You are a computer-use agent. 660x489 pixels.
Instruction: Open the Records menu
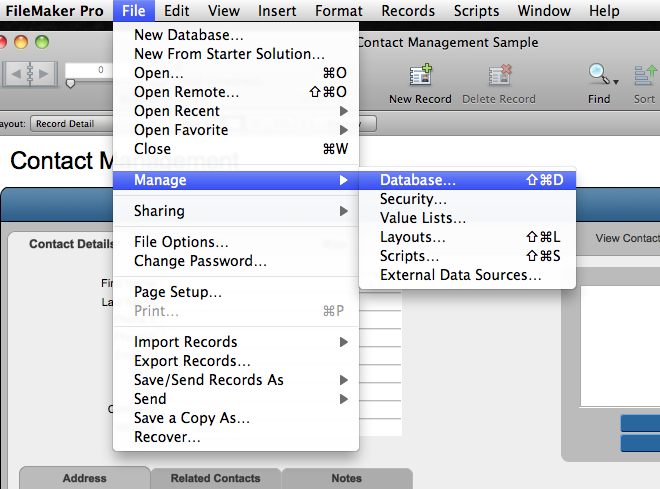click(408, 11)
